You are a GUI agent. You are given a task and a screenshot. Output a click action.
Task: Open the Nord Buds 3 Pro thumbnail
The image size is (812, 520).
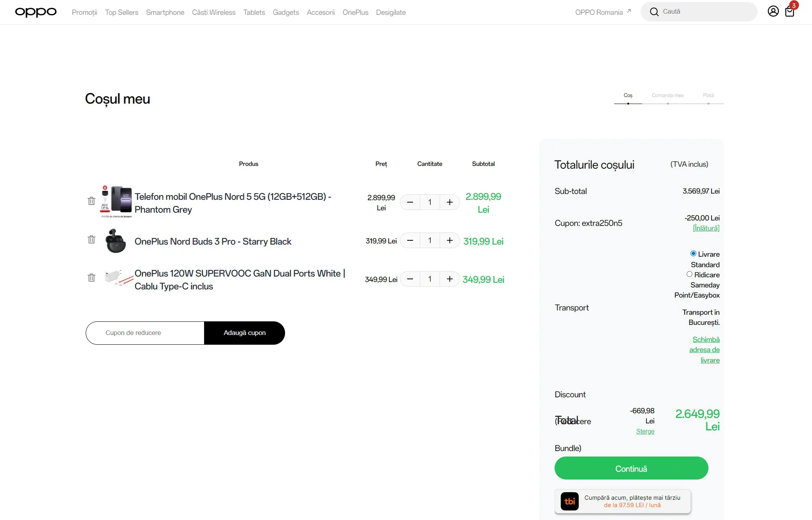116,241
